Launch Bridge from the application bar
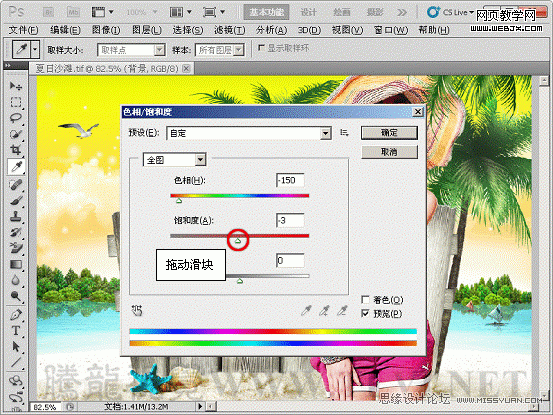The image size is (553, 415). [x=49, y=12]
